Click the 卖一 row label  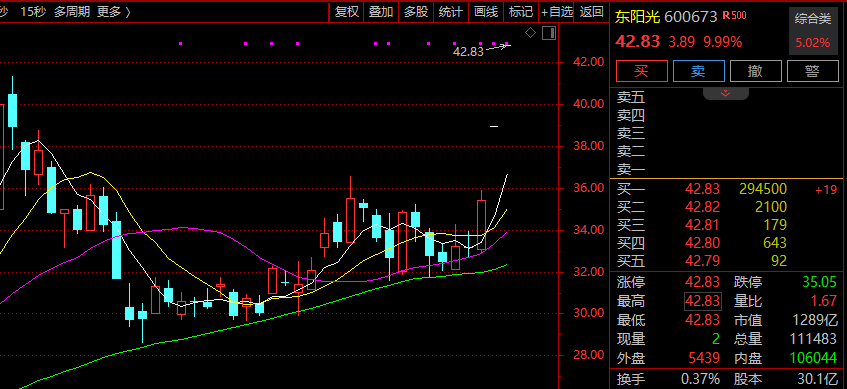click(631, 170)
